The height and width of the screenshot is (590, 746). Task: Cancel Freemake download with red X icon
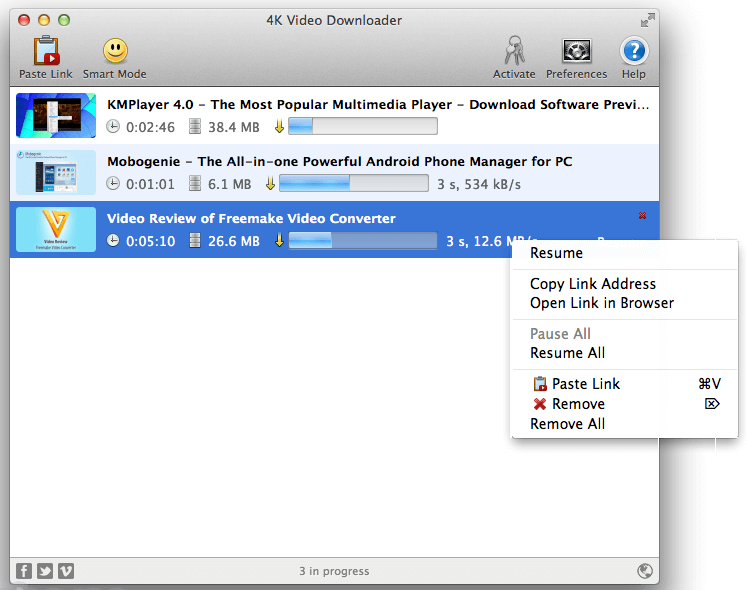tap(642, 216)
